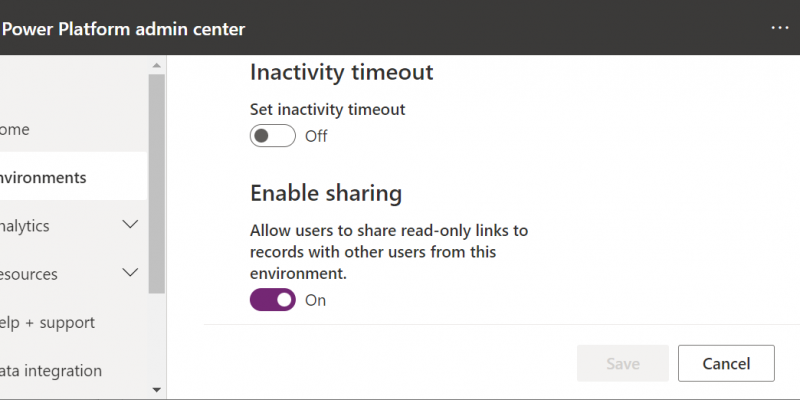Click the On label beside sharing toggle

[316, 299]
